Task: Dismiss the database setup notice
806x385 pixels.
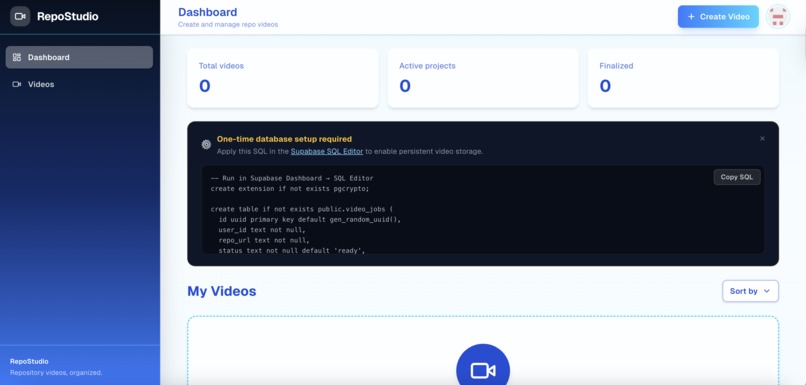Action: 762,138
